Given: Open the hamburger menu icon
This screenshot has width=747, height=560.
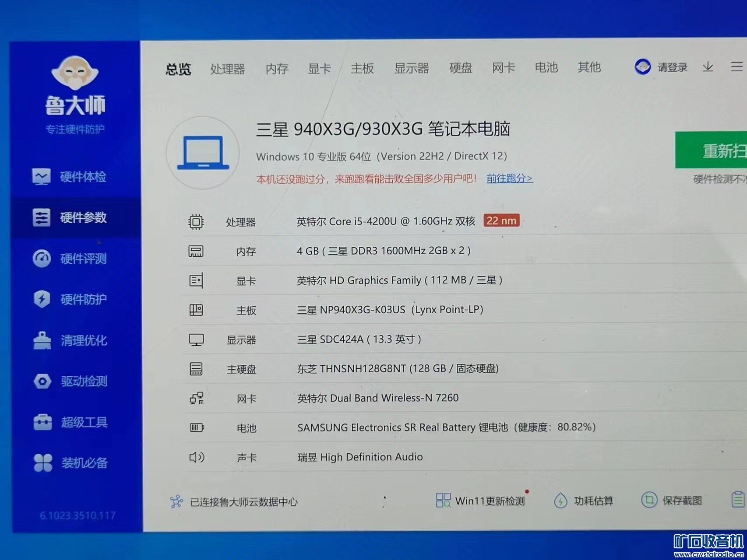Looking at the screenshot, I should tap(736, 66).
